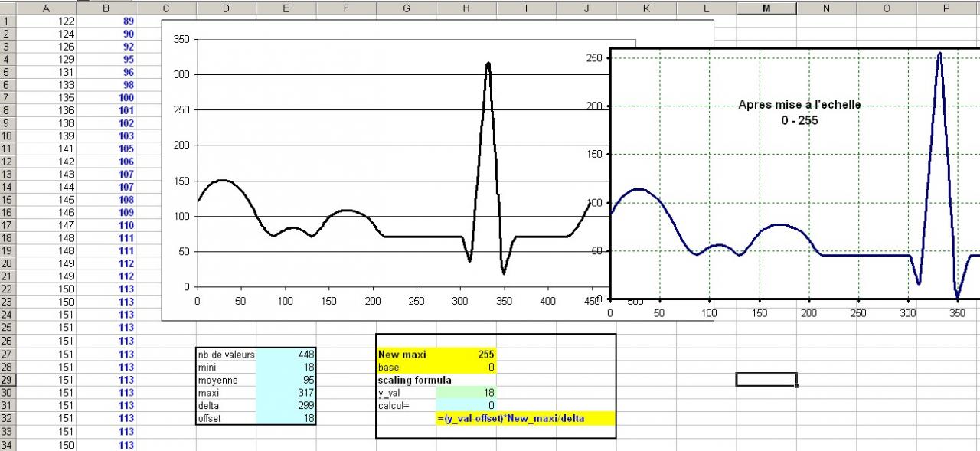The height and width of the screenshot is (451, 980).
Task: Select column header P
Action: pos(946,8)
